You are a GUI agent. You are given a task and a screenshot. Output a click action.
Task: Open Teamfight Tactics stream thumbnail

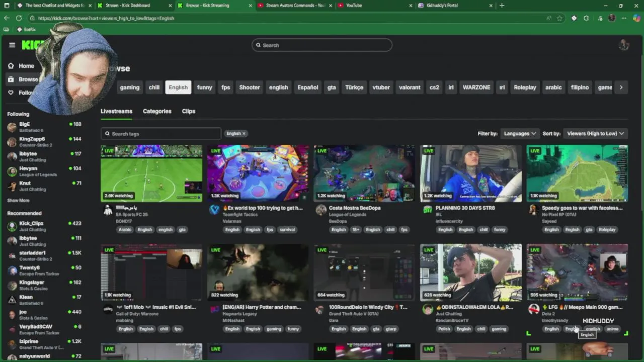click(258, 173)
